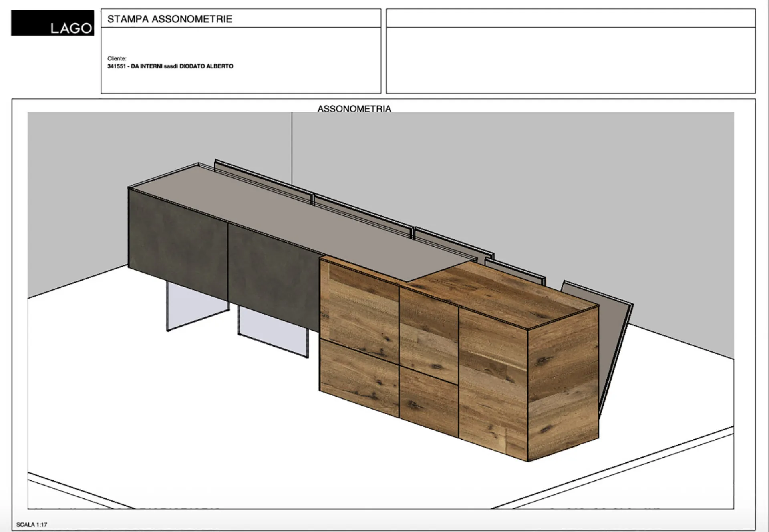The width and height of the screenshot is (769, 532).
Task: Select the lower middle wooden drawer
Action: pos(429,400)
